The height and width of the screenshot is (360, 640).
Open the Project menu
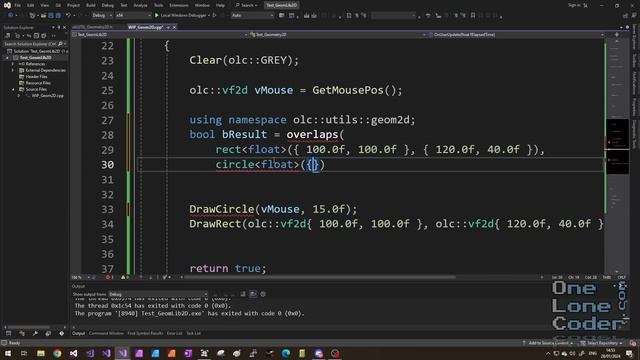coord(73,5)
